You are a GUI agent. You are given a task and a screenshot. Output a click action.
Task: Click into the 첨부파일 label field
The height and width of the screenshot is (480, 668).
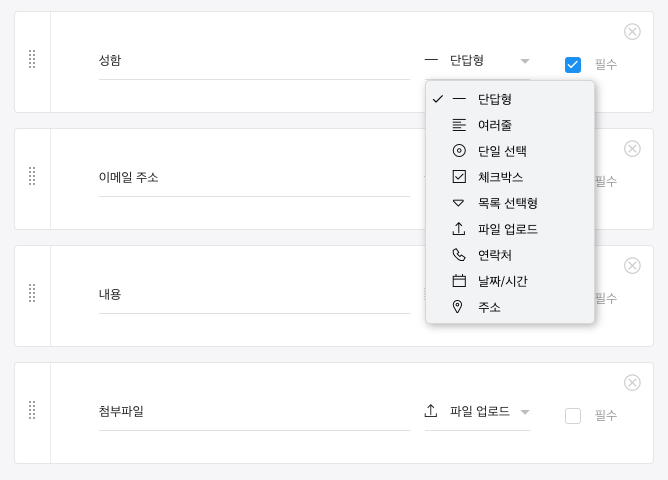254,411
